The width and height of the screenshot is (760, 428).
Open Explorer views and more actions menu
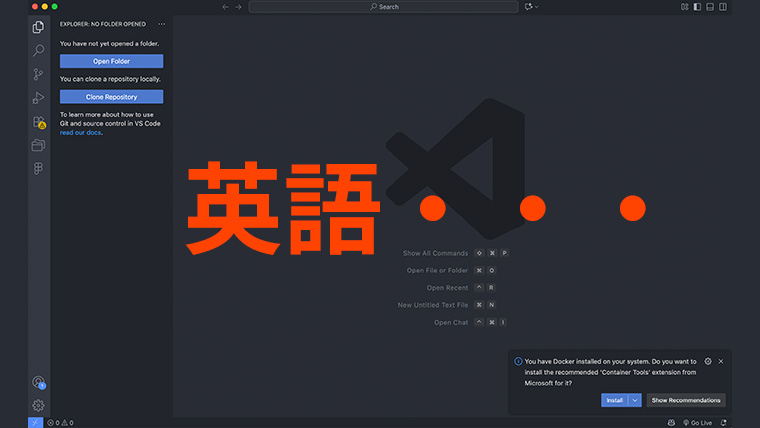pos(161,24)
